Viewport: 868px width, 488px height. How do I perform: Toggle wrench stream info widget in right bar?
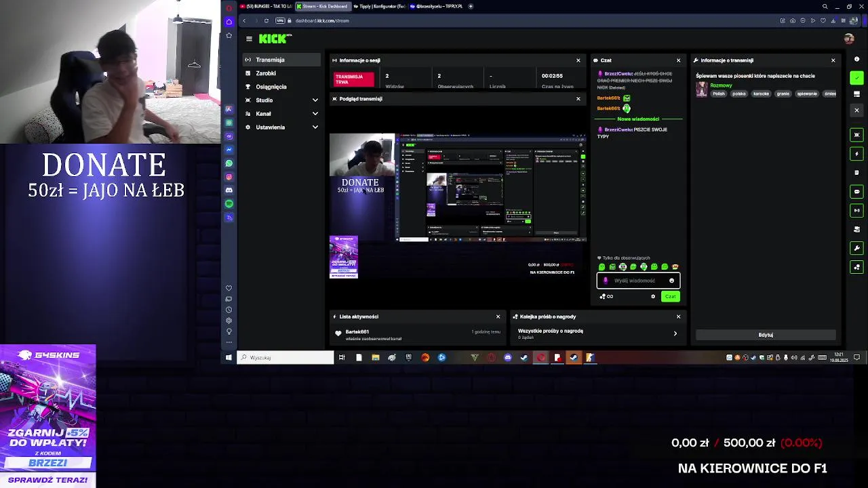pyautogui.click(x=856, y=248)
